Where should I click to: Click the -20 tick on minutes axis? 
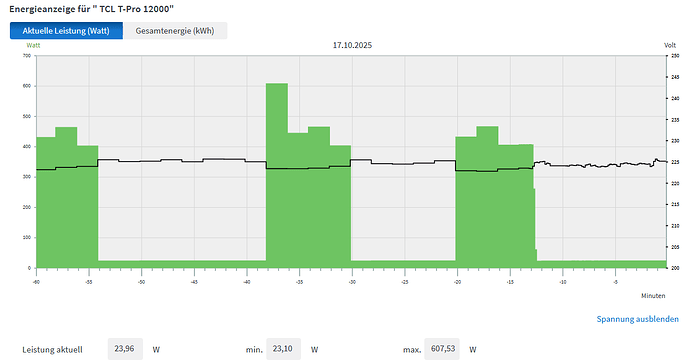457,282
